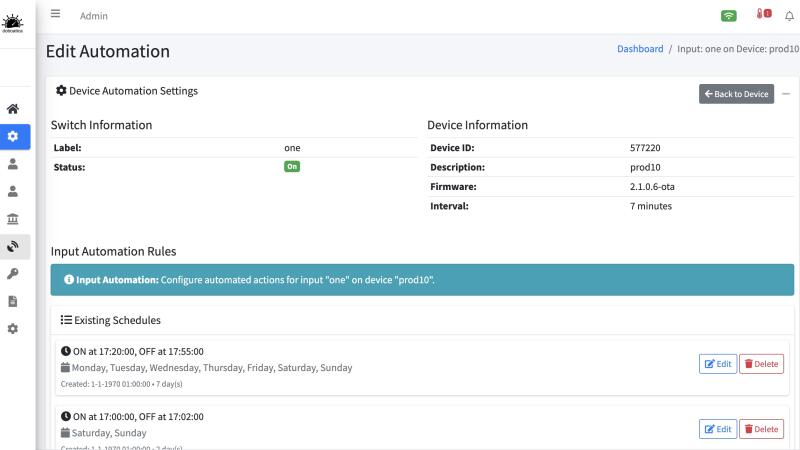Viewport: 800px width, 450px height.
Task: Edit the Saturday, Sunday schedule
Action: (x=717, y=429)
